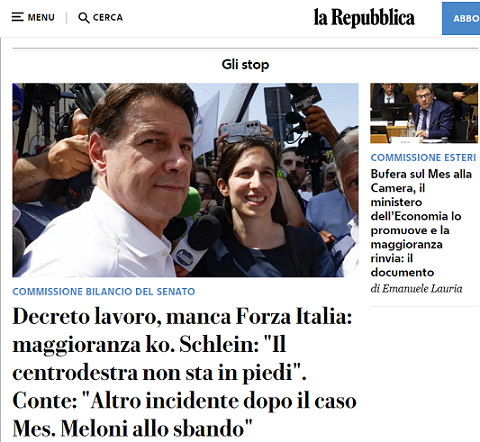Open the Gli stop section heading
Viewport: 480px width, 442px height.
click(245, 64)
